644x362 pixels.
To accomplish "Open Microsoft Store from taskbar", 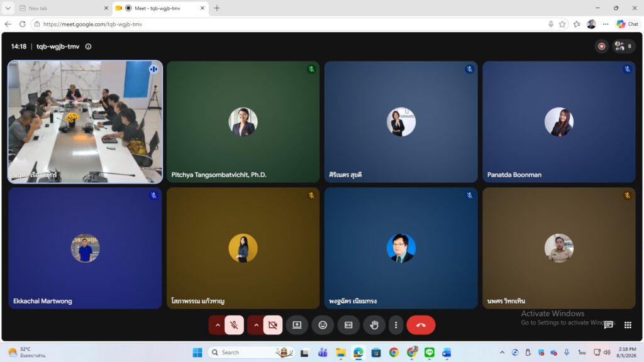I will pyautogui.click(x=376, y=353).
